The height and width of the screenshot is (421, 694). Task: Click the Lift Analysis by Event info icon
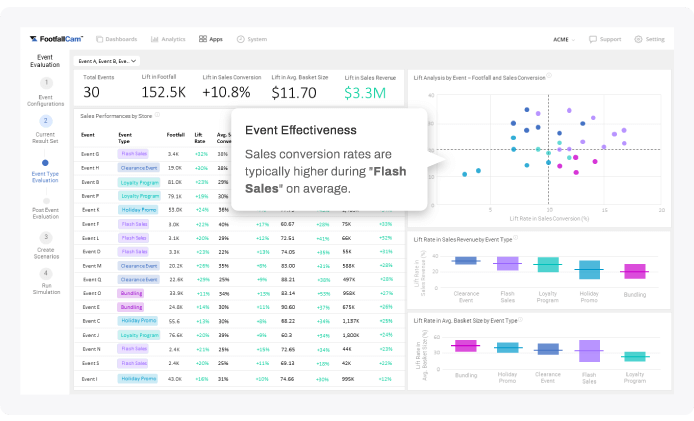[549, 76]
